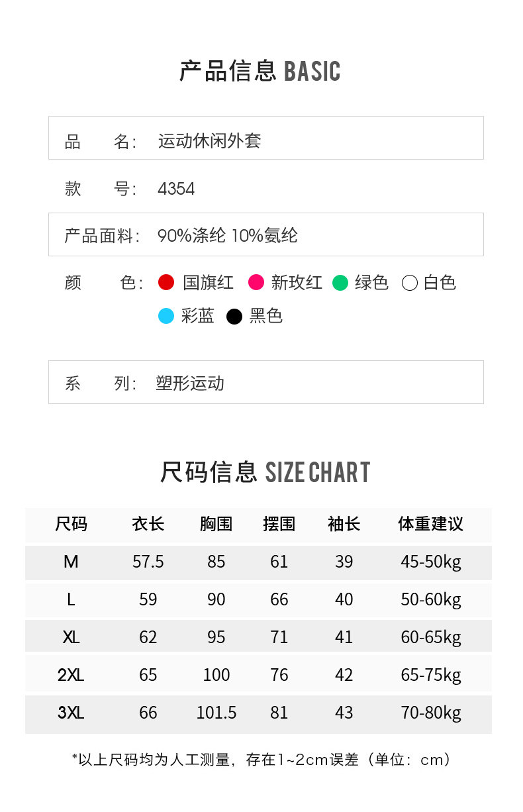523x812 pixels.
Task: Click the 运动休闲外套 product name field
Action: coord(209,141)
